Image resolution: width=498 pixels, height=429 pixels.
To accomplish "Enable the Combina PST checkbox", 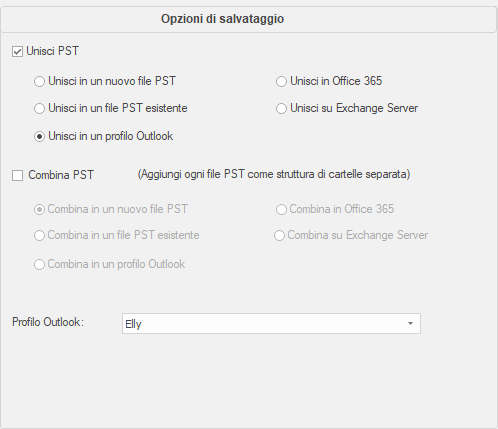I will point(17,175).
